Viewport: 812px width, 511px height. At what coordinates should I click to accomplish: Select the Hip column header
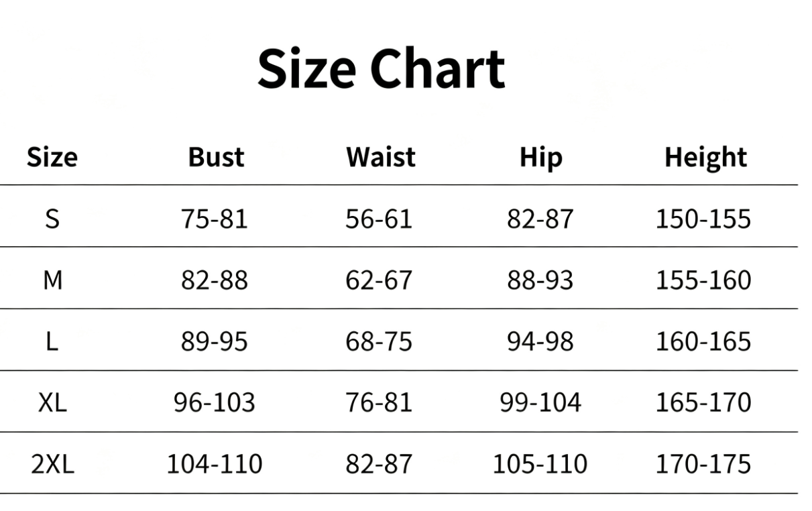540,158
